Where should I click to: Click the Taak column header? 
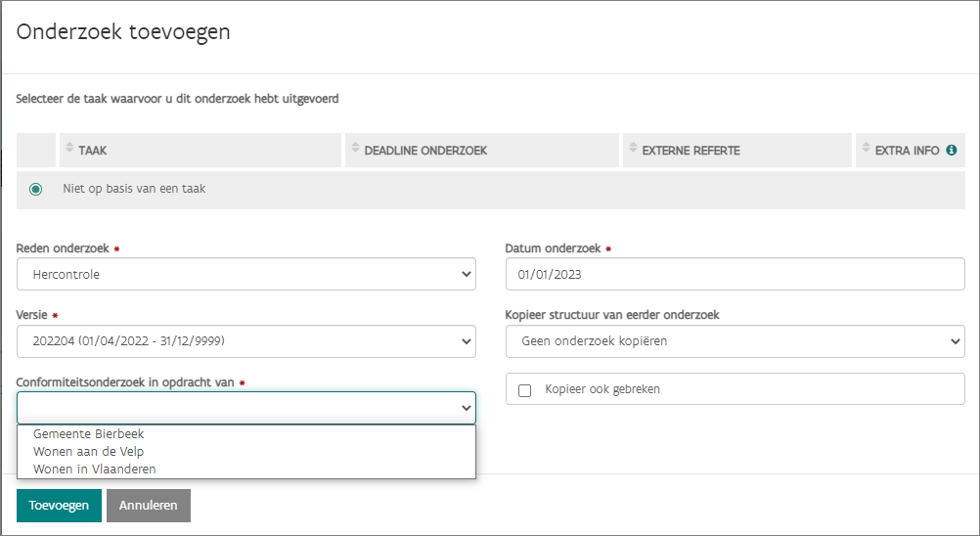(93, 151)
